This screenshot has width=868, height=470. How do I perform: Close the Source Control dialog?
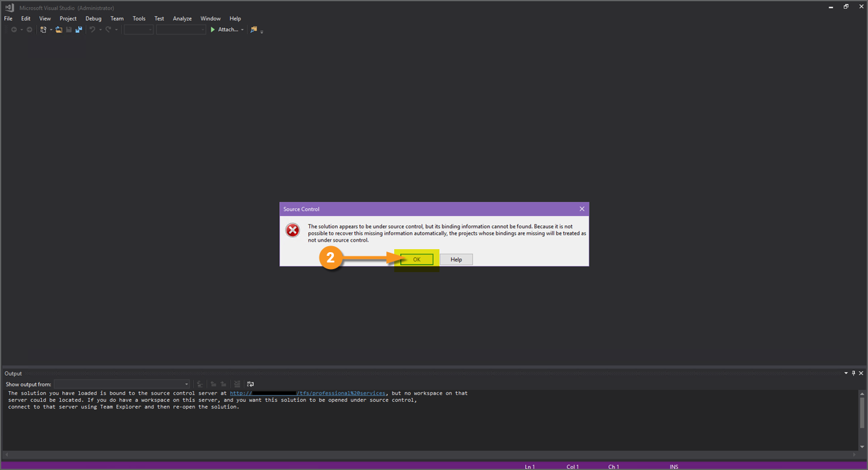pos(582,209)
